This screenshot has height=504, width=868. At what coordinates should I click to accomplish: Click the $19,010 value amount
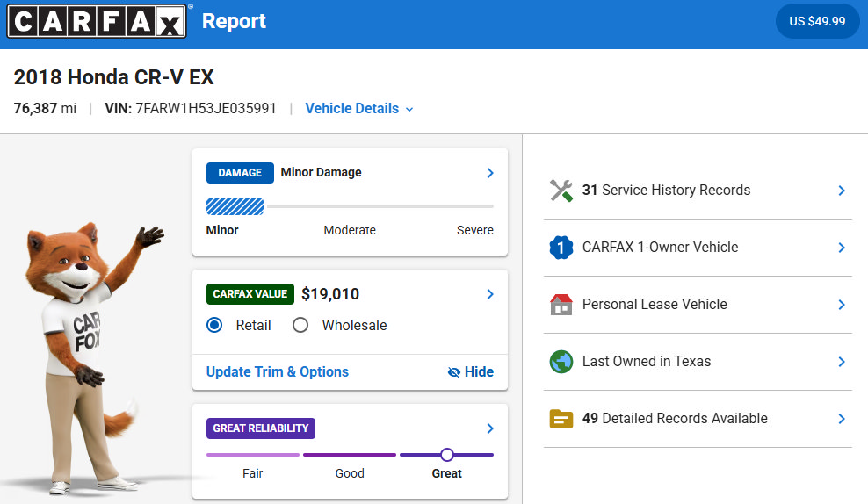pyautogui.click(x=330, y=294)
